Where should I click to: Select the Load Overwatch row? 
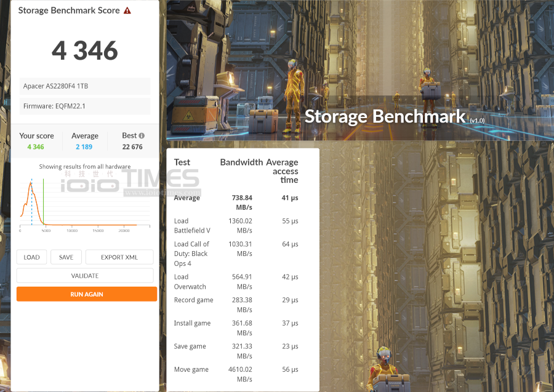coord(236,282)
